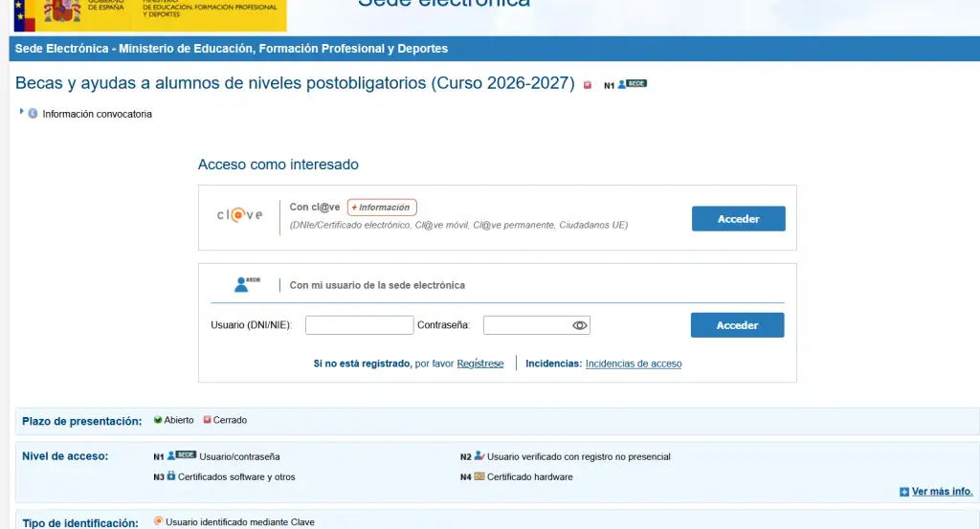980x529 pixels.
Task: Open the '+ Información' Cl@ve button
Action: [x=382, y=207]
